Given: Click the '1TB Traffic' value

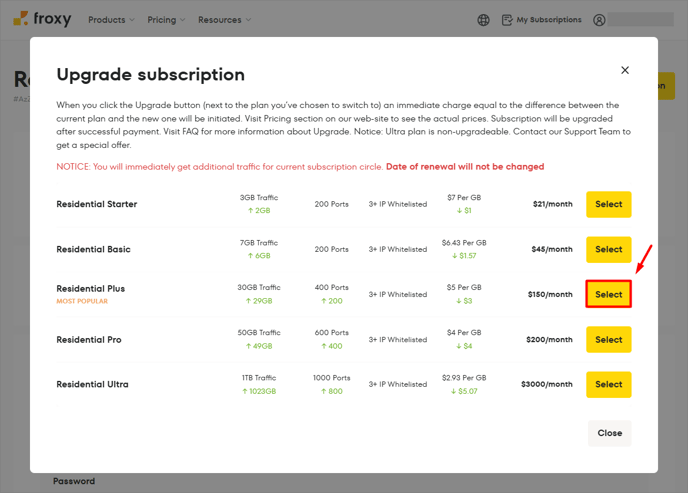Looking at the screenshot, I should coord(259,378).
